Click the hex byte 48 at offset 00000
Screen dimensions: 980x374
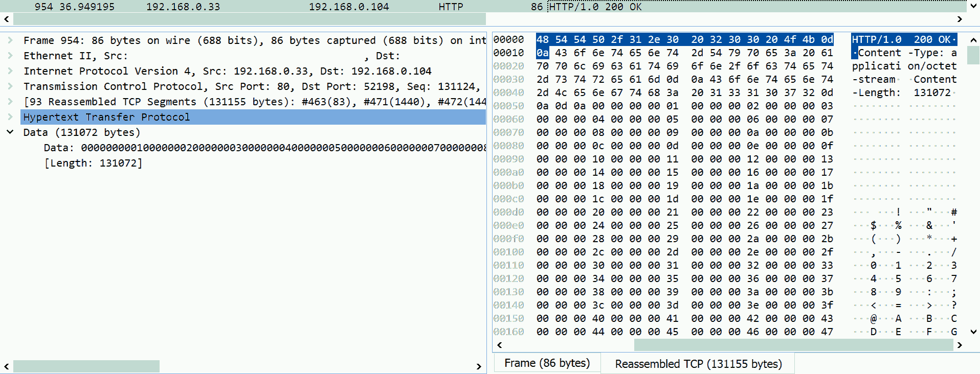click(543, 39)
